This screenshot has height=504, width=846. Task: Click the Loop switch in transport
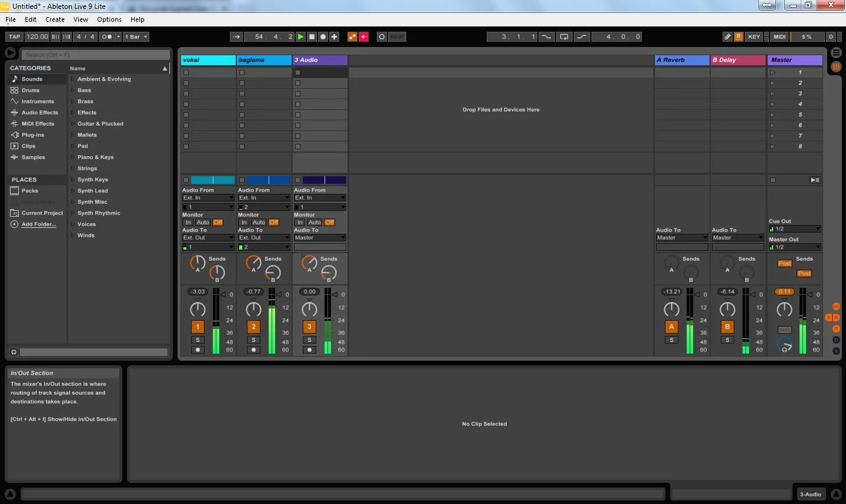(564, 36)
